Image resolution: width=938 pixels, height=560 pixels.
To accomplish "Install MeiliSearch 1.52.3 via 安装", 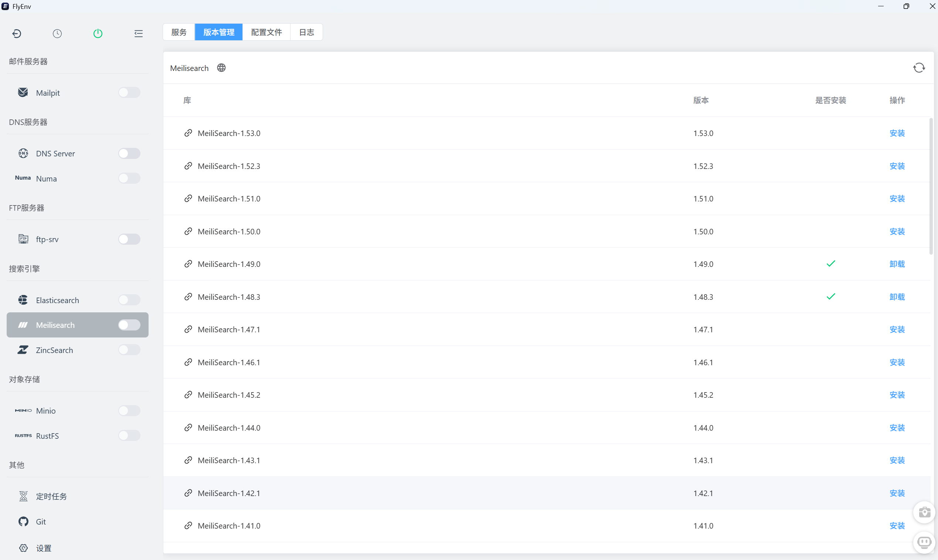I will tap(897, 166).
